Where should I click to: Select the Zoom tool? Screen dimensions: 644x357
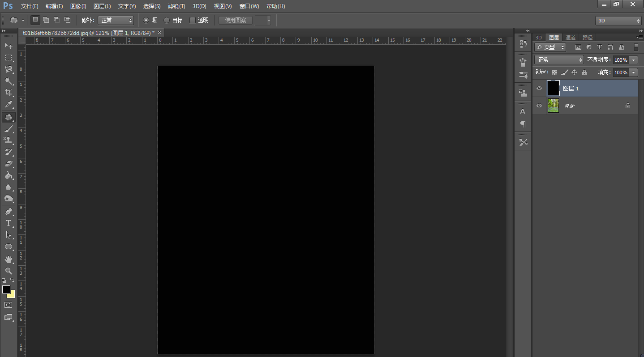9,271
